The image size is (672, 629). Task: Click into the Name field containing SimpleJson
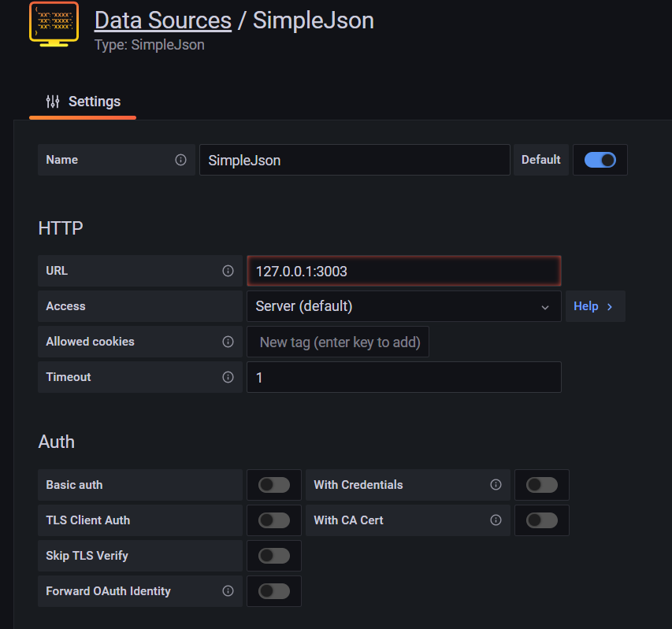coord(355,160)
